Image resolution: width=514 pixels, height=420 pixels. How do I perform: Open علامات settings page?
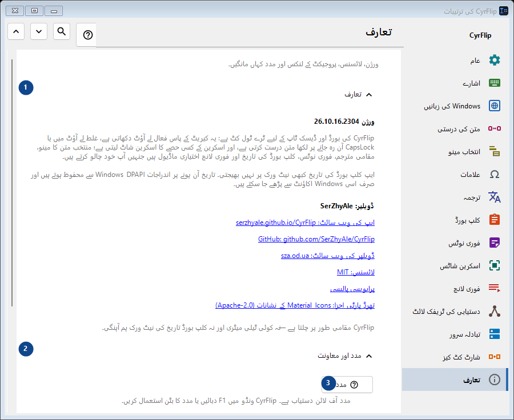[455, 174]
